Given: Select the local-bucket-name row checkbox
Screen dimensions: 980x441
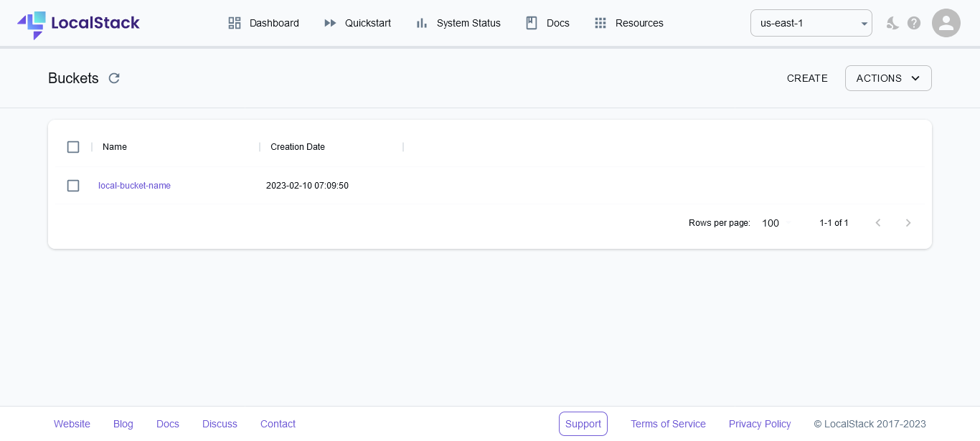Looking at the screenshot, I should (x=73, y=186).
